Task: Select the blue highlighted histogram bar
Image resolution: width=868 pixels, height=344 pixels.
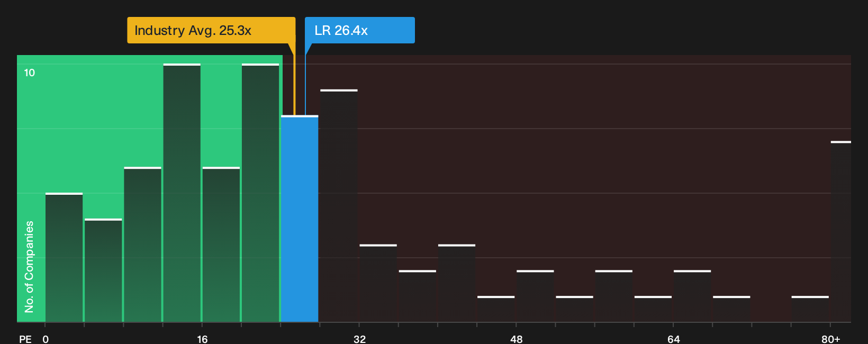Action: pos(300,219)
